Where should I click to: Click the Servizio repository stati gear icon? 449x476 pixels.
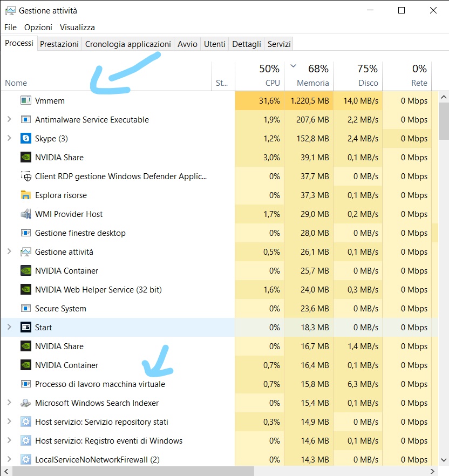26,421
